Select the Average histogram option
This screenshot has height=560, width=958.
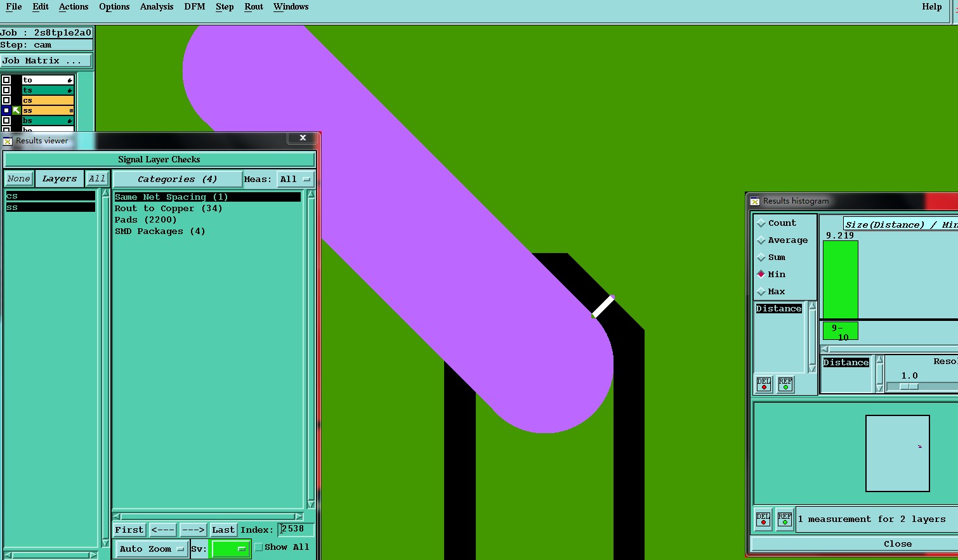coord(761,240)
